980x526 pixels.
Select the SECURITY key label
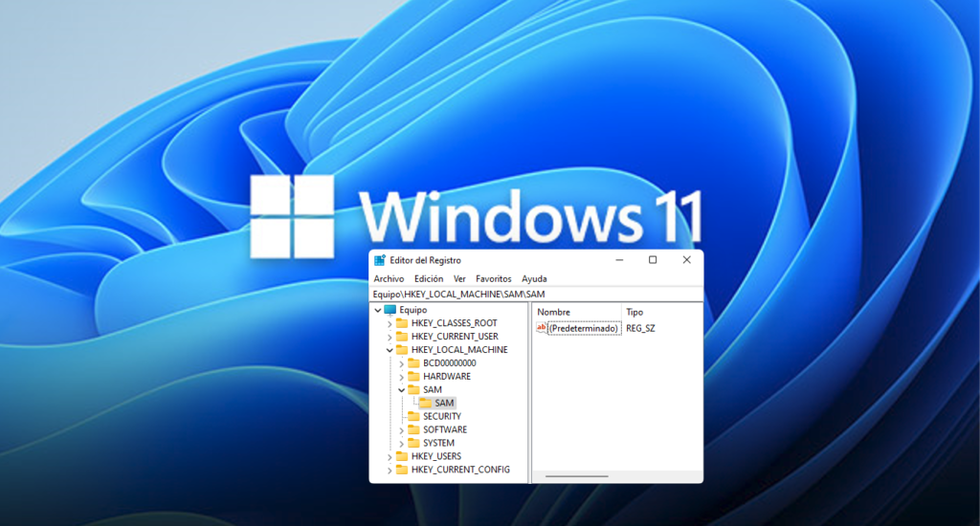pos(442,416)
